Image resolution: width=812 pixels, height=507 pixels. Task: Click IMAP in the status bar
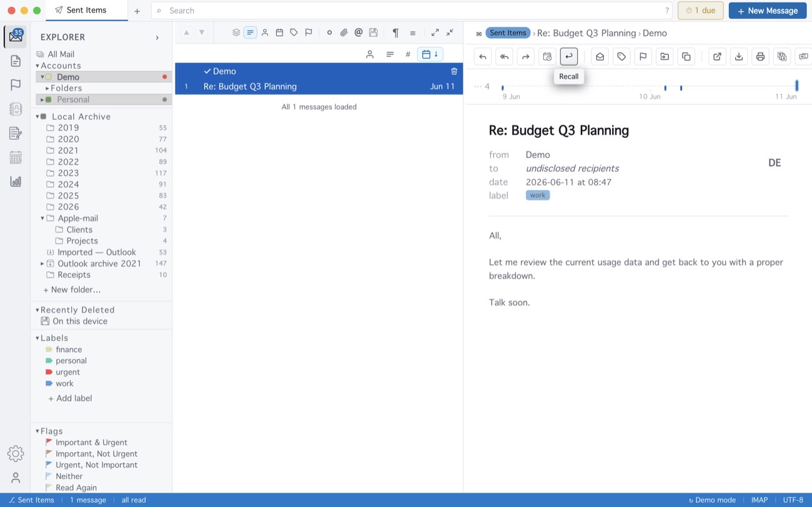click(x=760, y=500)
